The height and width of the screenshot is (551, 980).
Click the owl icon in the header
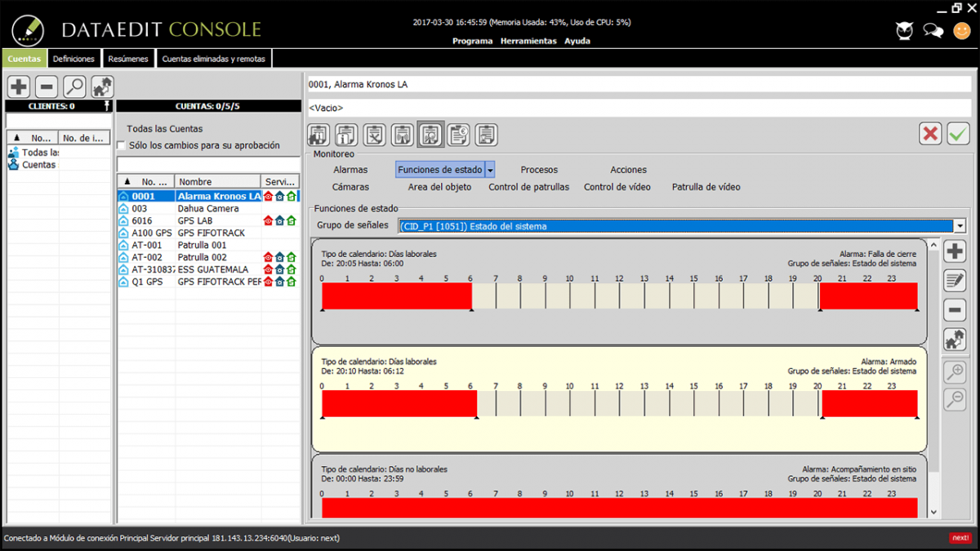tap(904, 30)
